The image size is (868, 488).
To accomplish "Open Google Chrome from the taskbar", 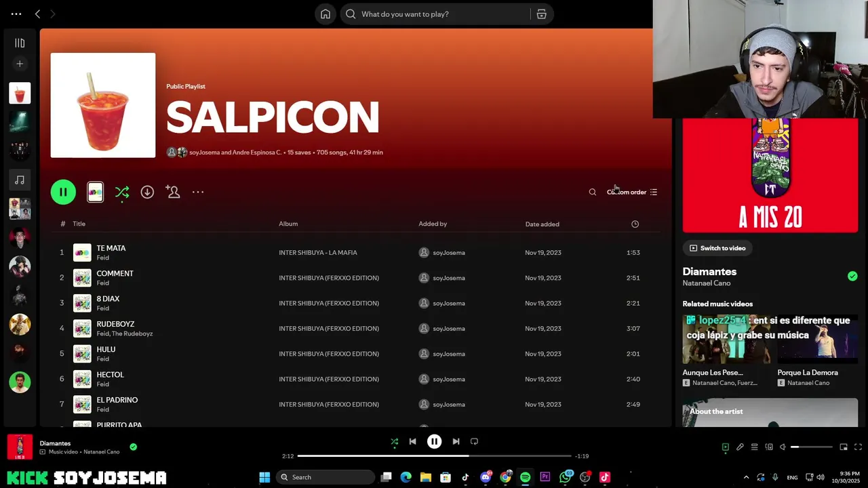I will point(505,477).
